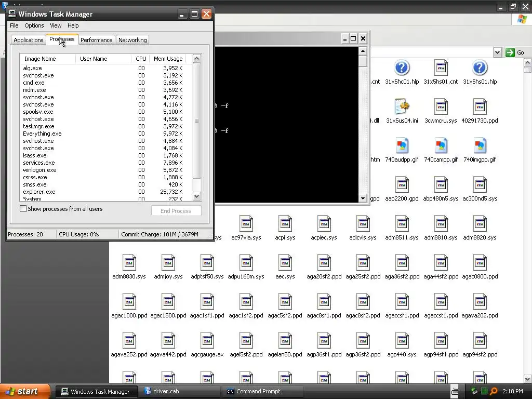Select the 40291730.ppd file icon

(480, 107)
